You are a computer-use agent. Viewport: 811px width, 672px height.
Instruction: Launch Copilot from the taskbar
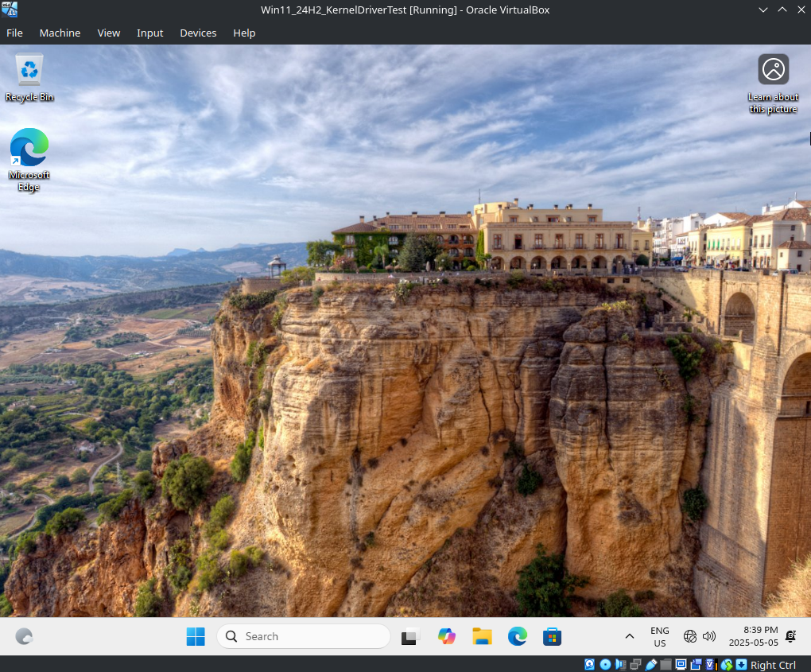(x=446, y=636)
